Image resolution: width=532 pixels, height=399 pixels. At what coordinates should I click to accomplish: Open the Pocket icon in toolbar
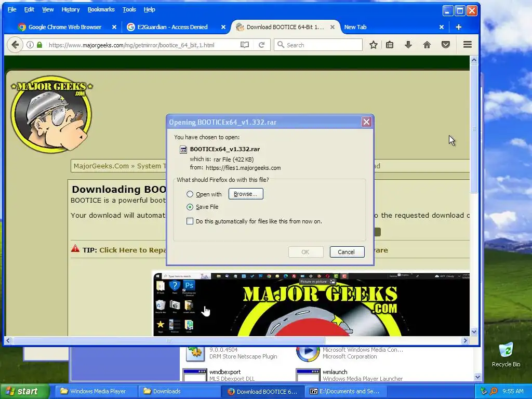(x=445, y=45)
